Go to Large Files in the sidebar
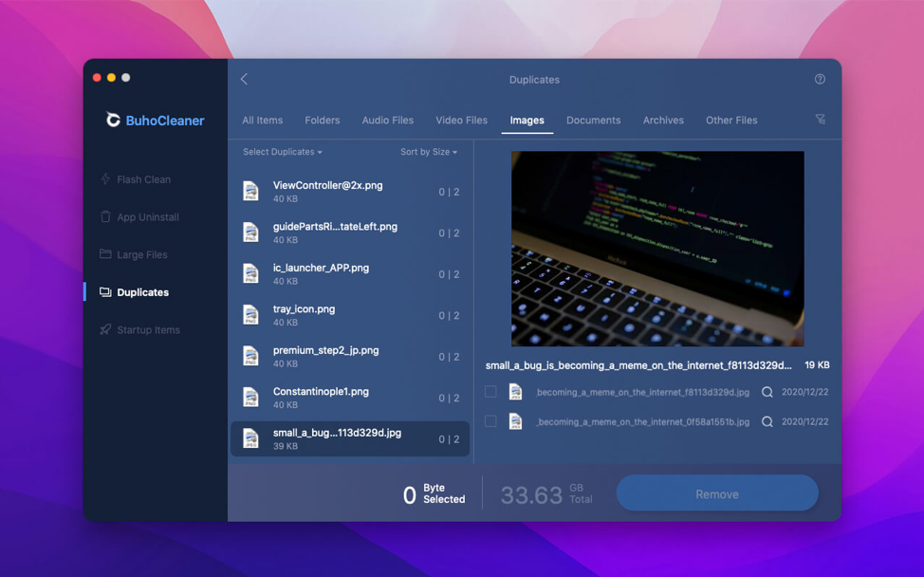The image size is (924, 577). [142, 254]
